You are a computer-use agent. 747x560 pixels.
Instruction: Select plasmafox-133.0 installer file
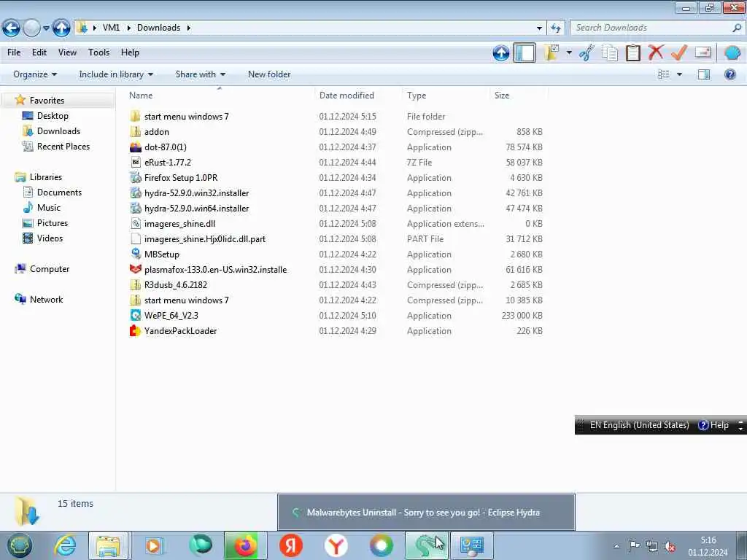pos(215,270)
